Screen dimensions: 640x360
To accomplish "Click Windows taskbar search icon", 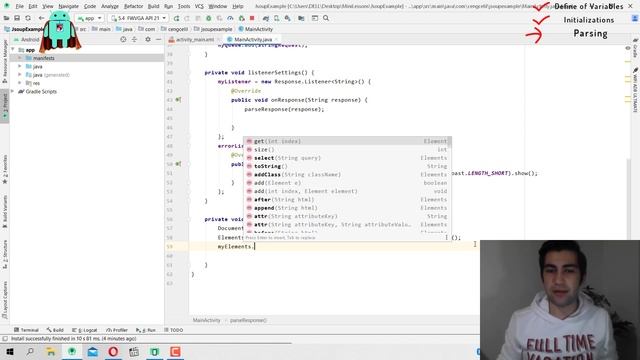I will (x=30, y=351).
